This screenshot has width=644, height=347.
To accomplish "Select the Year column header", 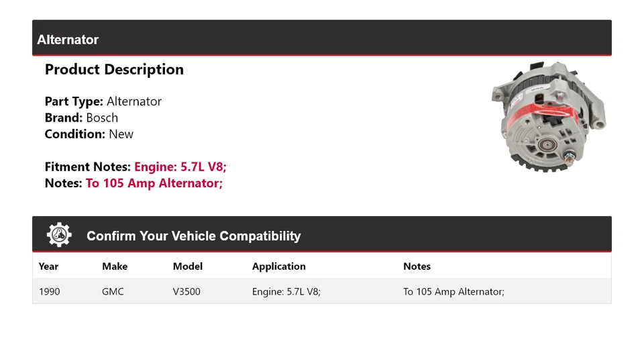I will (x=48, y=266).
